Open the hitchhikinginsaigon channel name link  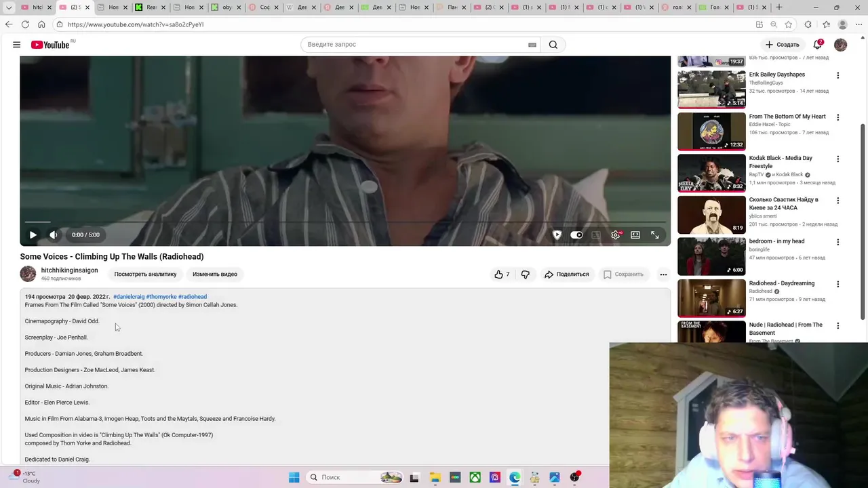69,270
